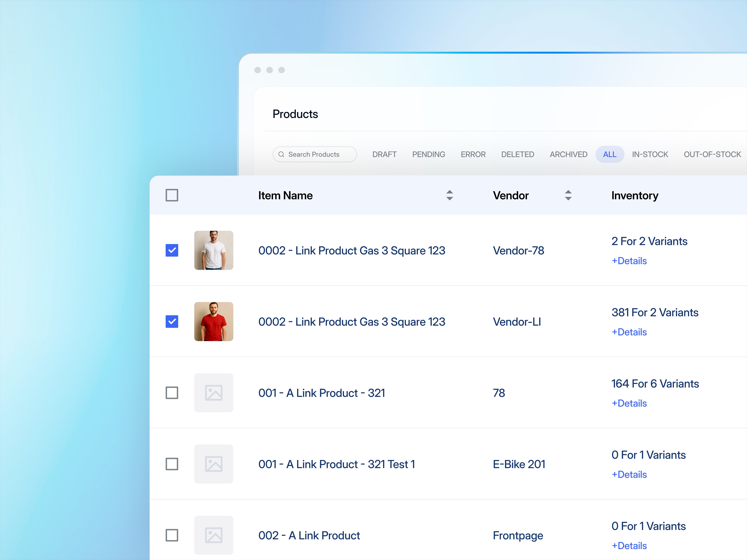Click placeholder image for 001 - A Link Product - 321
Screen dimensions: 747x560
click(213, 393)
